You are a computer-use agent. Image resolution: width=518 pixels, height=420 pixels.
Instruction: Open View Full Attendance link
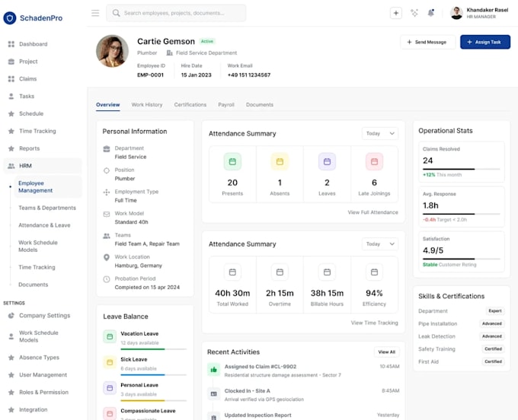click(x=373, y=212)
